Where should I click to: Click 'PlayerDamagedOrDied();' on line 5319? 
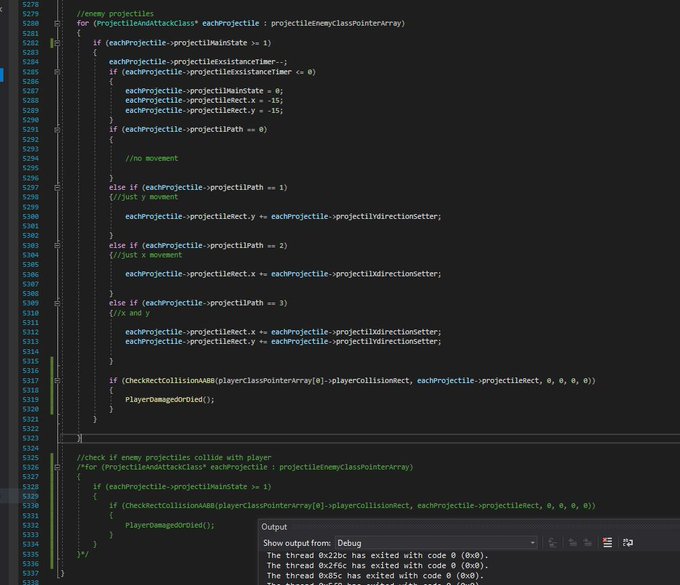pos(170,400)
